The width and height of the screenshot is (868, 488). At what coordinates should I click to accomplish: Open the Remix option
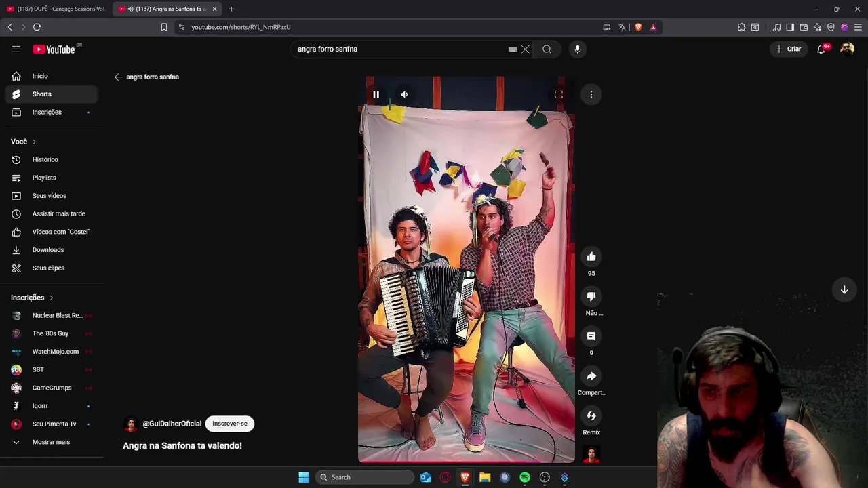[591, 415]
